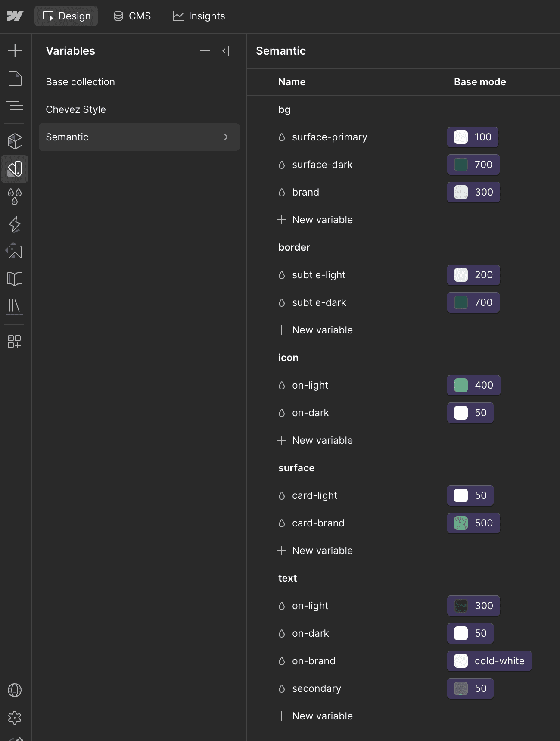Add New variable under border group
The image size is (560, 741).
click(315, 330)
